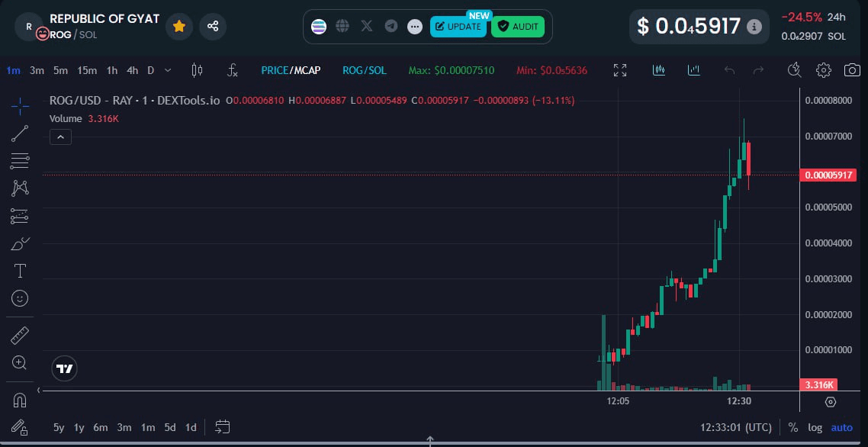Click the AUDIT button
This screenshot has width=868, height=447.
(x=518, y=27)
